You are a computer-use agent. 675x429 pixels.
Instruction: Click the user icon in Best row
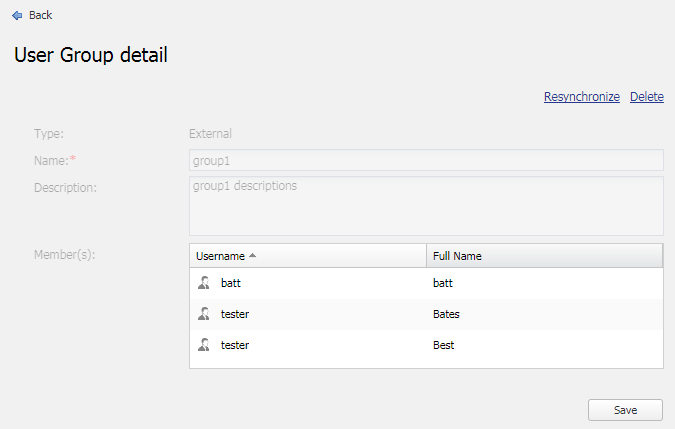[x=204, y=345]
